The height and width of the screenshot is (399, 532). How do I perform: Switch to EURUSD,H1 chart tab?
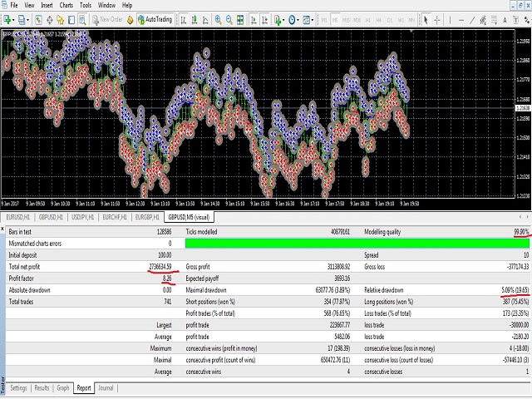(18, 217)
